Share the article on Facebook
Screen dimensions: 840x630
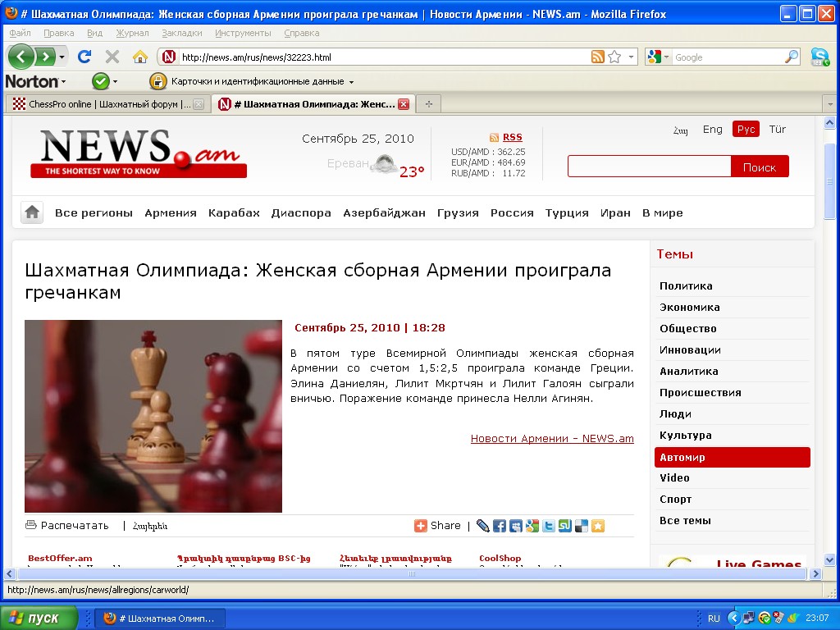pyautogui.click(x=500, y=526)
